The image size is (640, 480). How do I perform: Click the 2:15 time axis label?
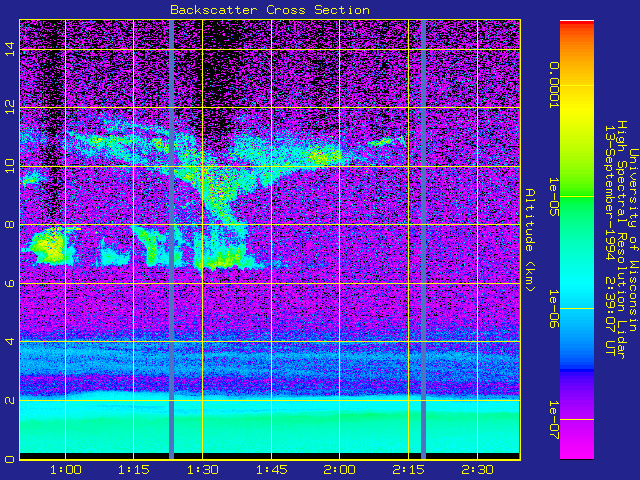click(x=408, y=470)
